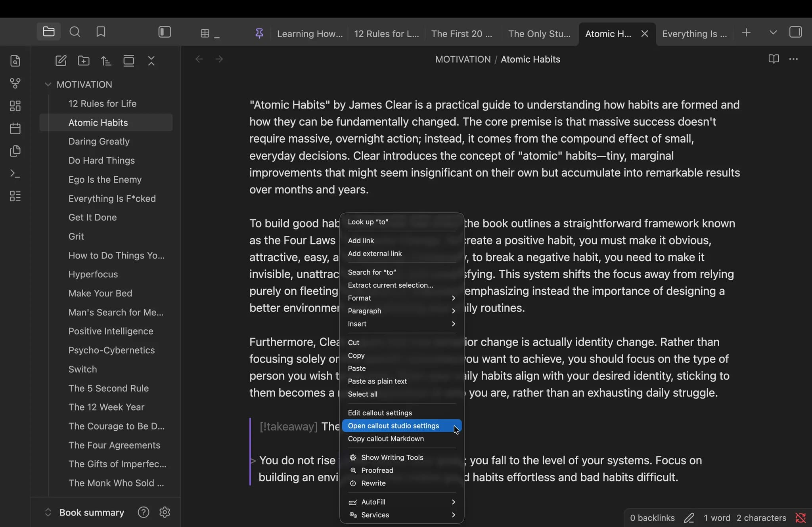The image size is (812, 527).
Task: Navigate back in note history
Action: pyautogui.click(x=199, y=59)
